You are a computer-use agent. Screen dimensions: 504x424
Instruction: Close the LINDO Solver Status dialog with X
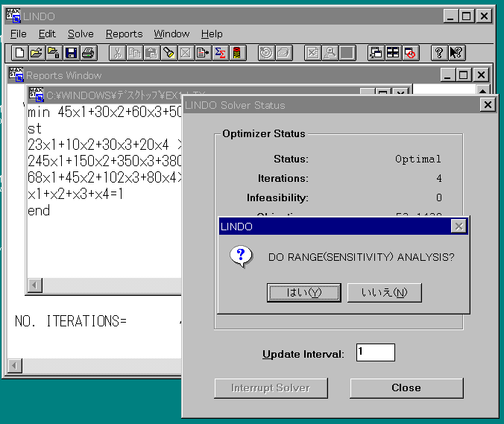[x=488, y=105]
